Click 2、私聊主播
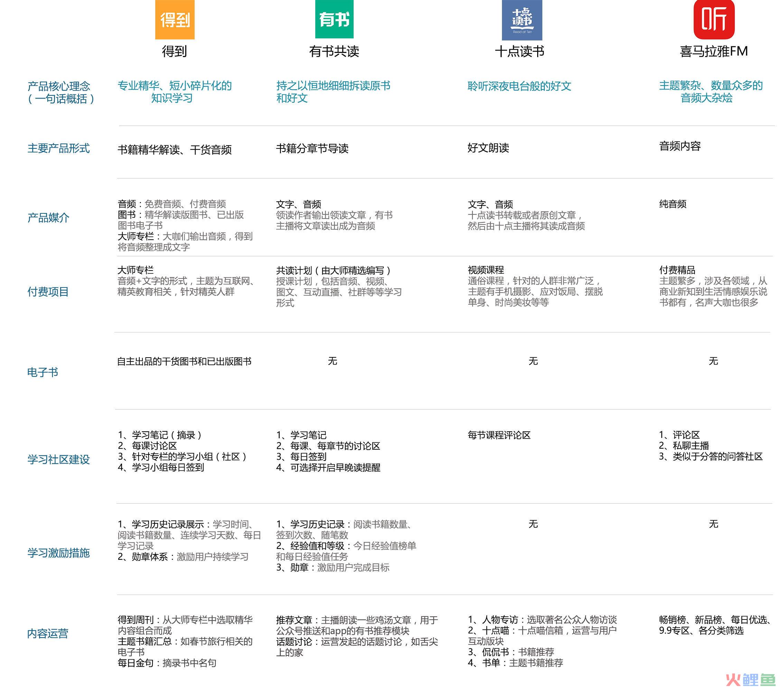The height and width of the screenshot is (688, 784). click(x=684, y=445)
